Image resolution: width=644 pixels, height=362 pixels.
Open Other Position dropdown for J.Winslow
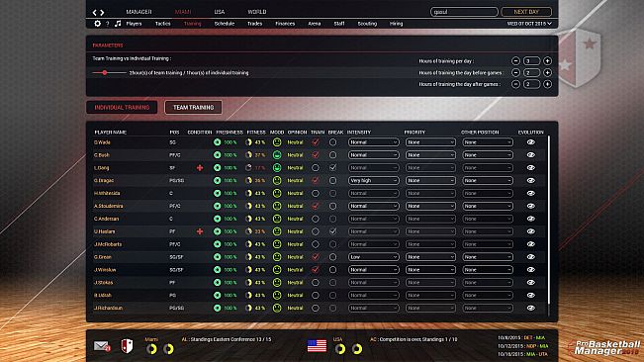coord(488,270)
